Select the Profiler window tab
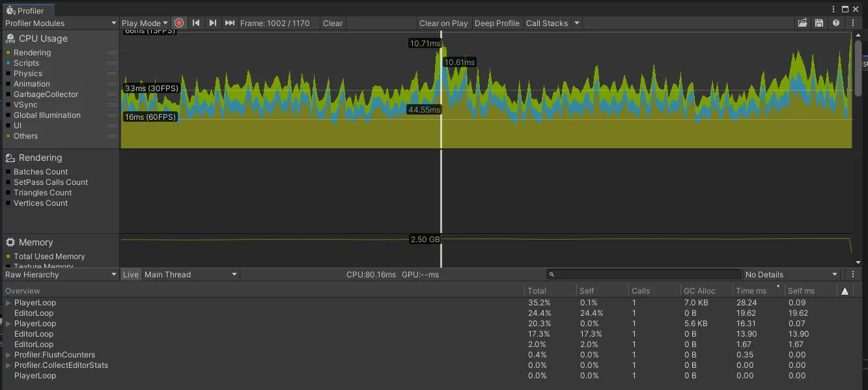 pyautogui.click(x=26, y=10)
